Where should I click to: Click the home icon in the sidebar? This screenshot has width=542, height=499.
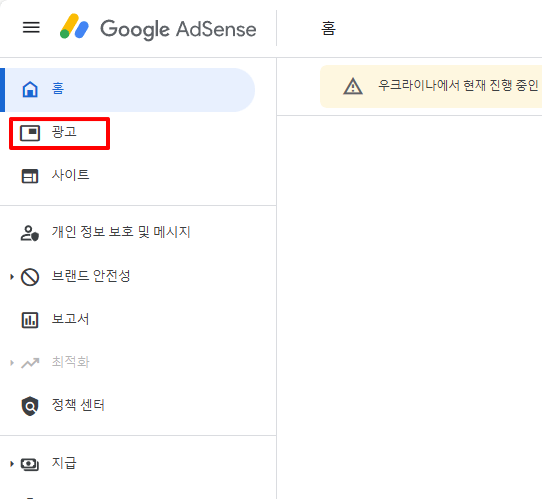[30, 89]
